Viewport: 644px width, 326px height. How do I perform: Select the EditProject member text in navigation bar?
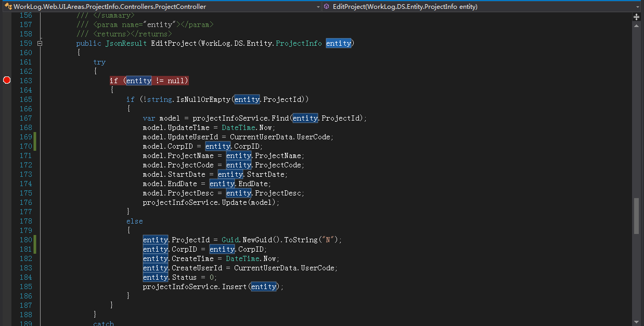(405, 7)
